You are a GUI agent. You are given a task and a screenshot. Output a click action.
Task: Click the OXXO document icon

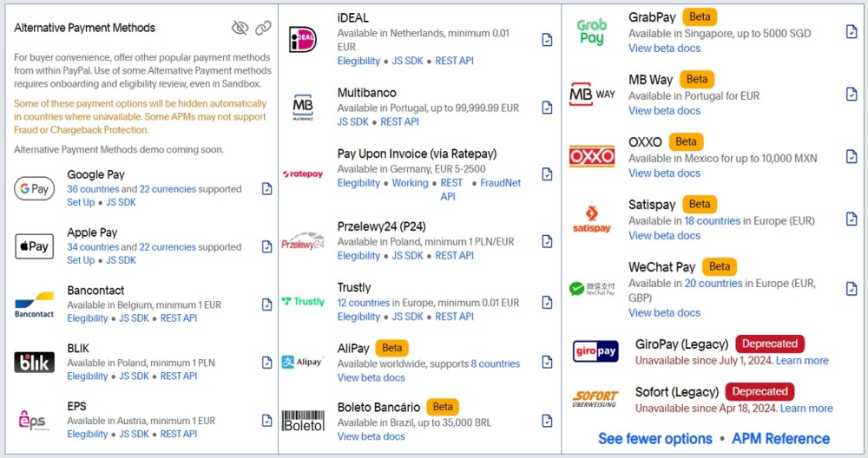852,157
